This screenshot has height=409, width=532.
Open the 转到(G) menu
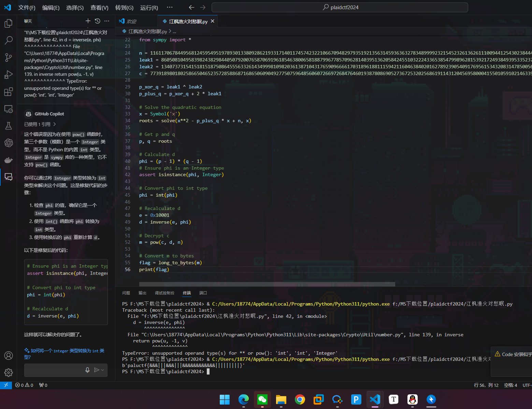tap(124, 8)
